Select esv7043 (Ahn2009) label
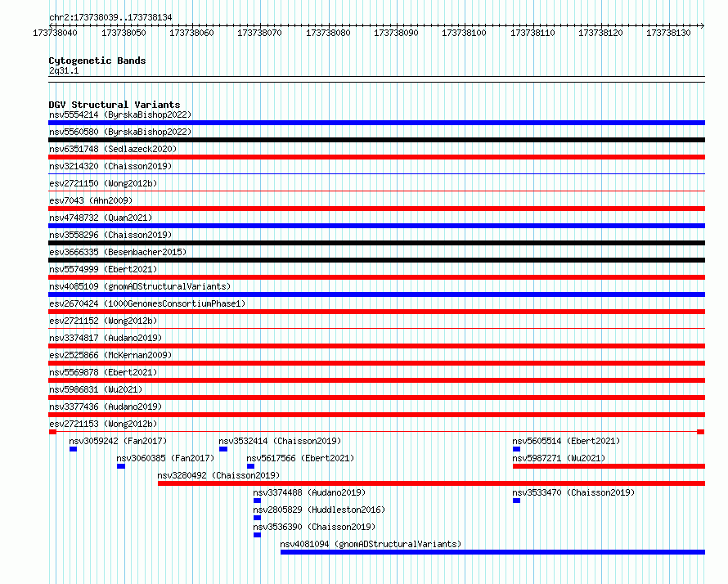The height and width of the screenshot is (584, 728). click(91, 200)
